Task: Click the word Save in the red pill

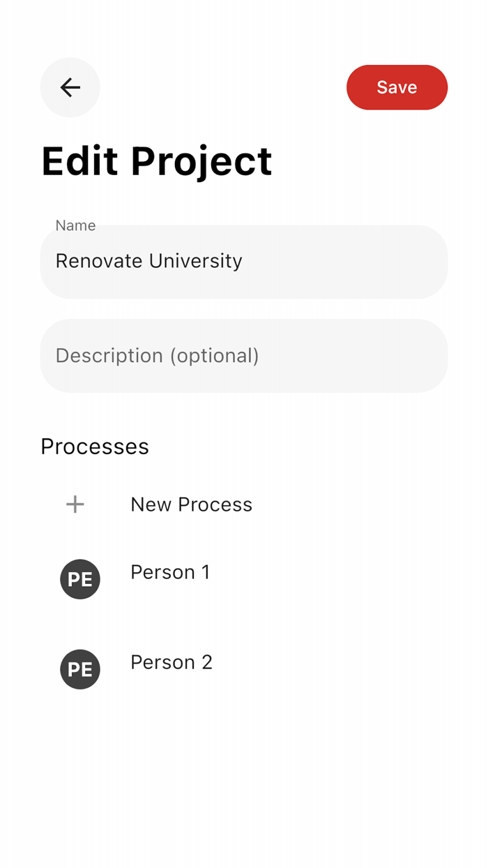Action: [x=397, y=87]
